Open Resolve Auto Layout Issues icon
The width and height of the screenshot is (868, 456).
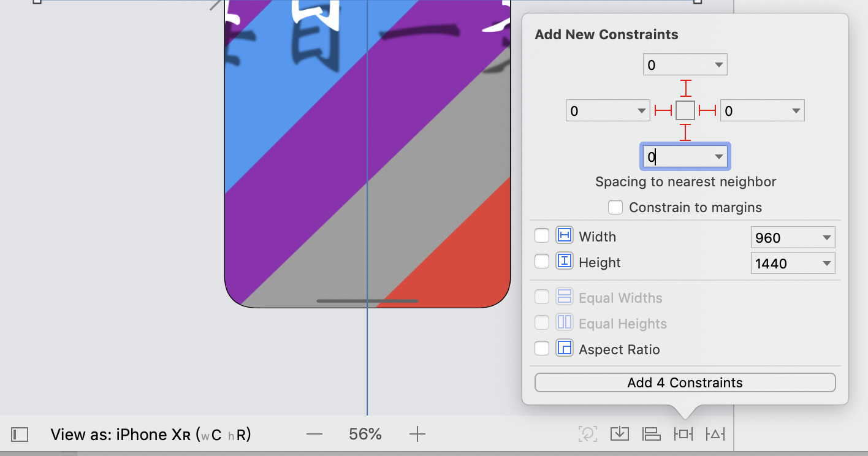click(715, 434)
